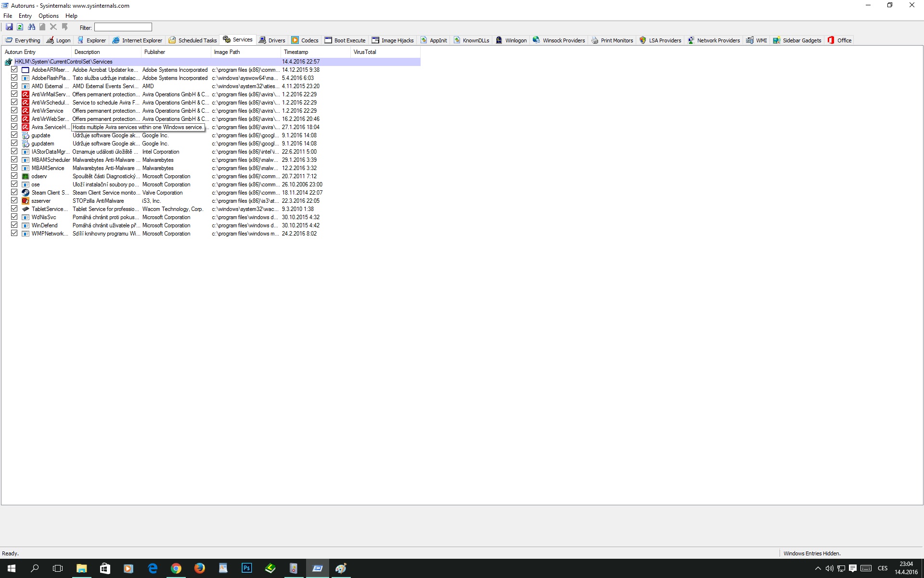The height and width of the screenshot is (578, 924).
Task: Click the Delete X toolbar icon
Action: [53, 27]
